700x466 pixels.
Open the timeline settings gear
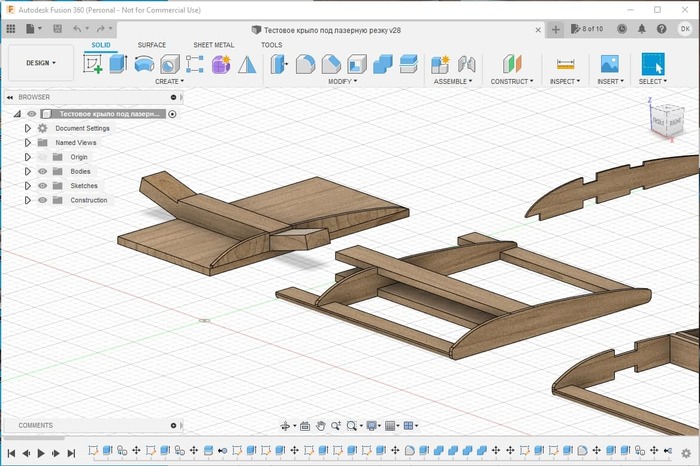click(685, 453)
